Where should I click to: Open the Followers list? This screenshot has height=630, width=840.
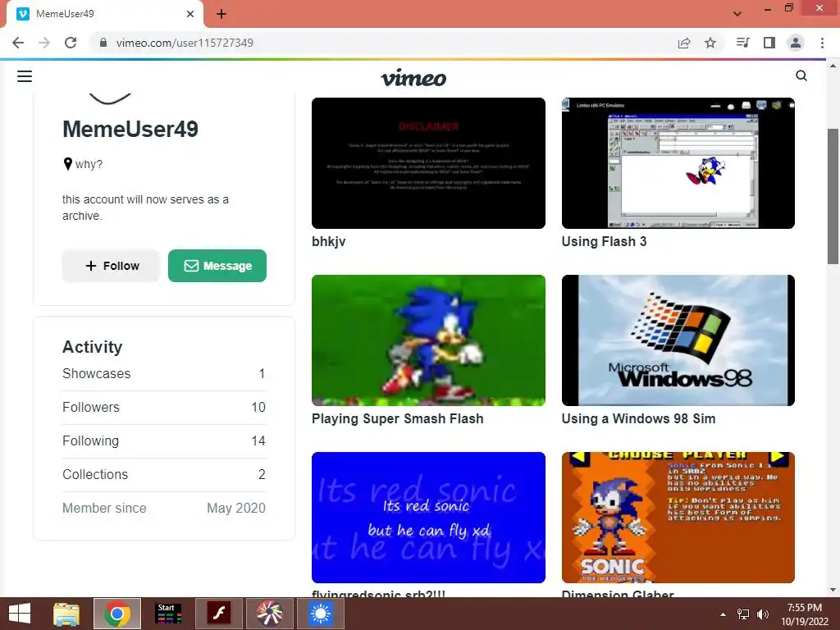(164, 407)
